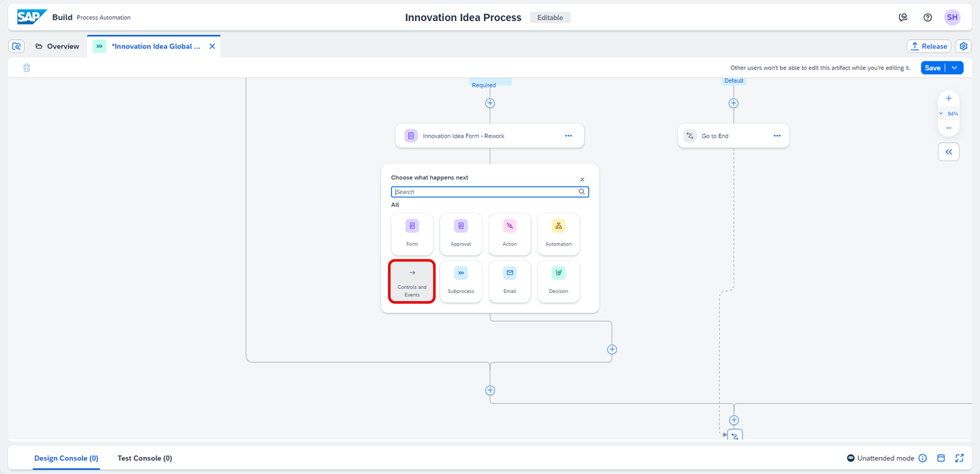Click plus connector below merged branches
This screenshot has height=474, width=980.
click(490, 391)
